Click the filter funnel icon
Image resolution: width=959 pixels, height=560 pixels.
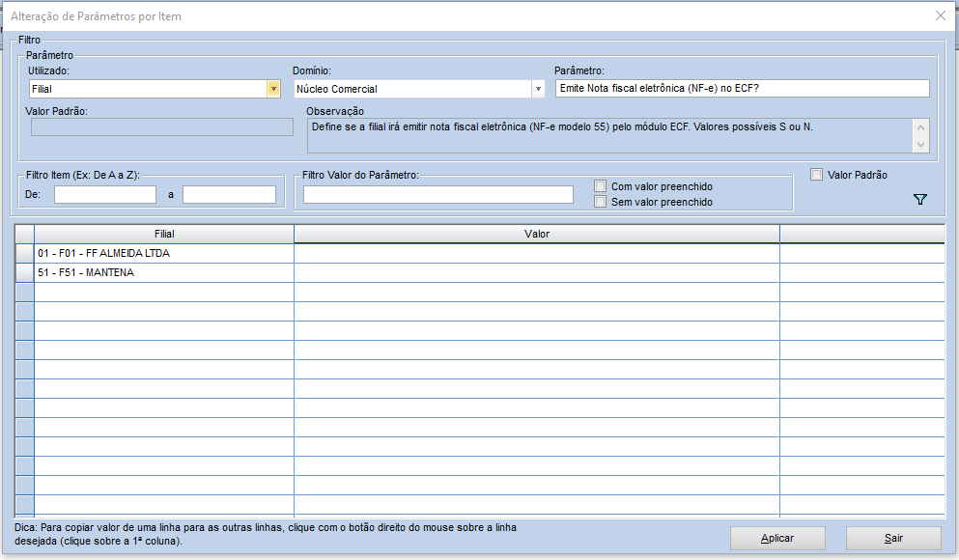coord(919,199)
